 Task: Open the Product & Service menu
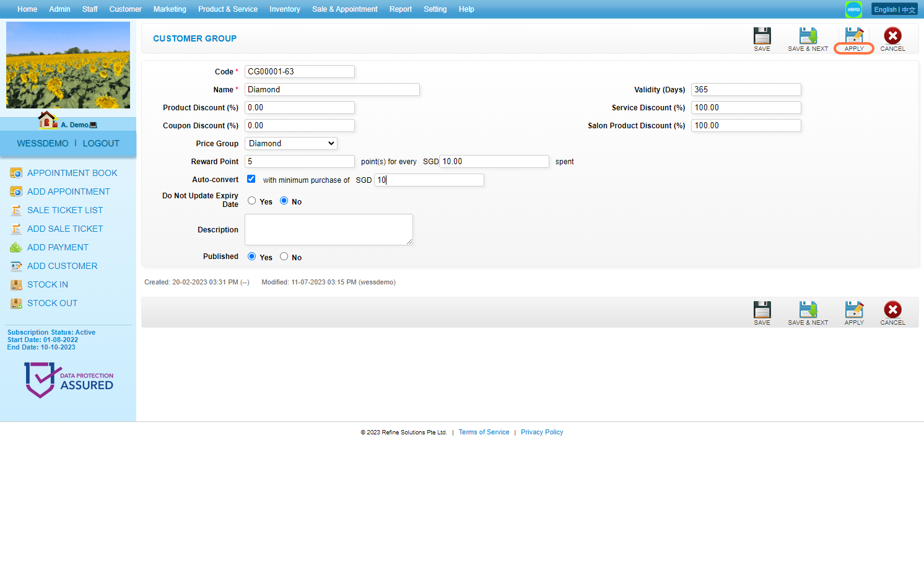pyautogui.click(x=228, y=9)
